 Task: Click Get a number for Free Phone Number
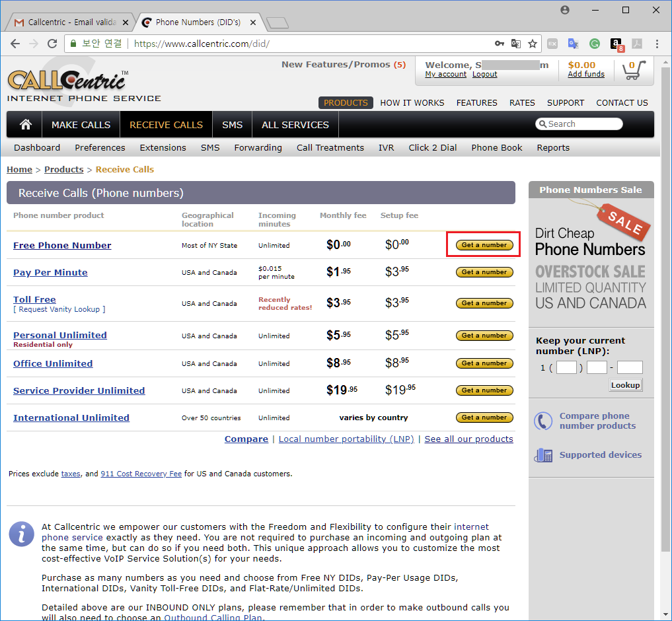point(484,244)
